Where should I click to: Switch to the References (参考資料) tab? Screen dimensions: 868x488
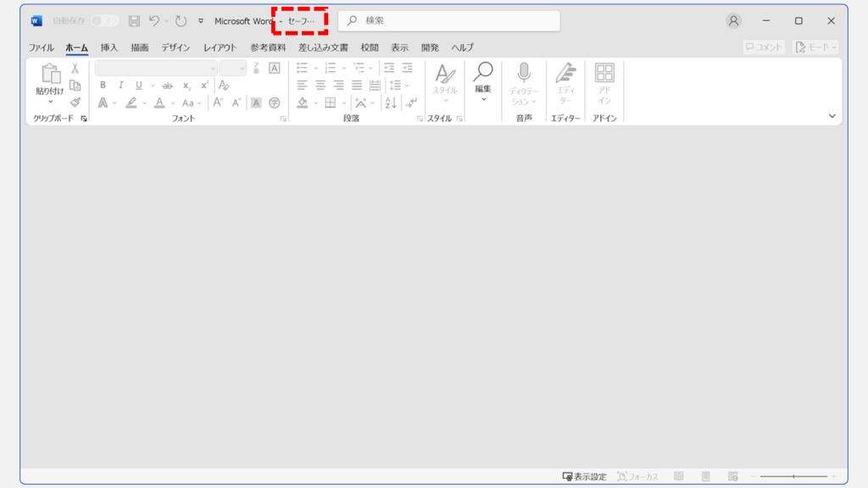[268, 47]
